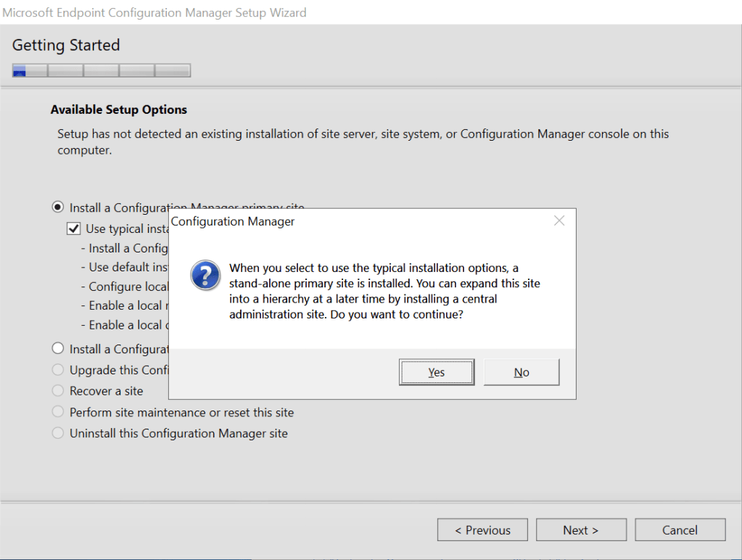Click the blue question mark icon
This screenshot has height=560, width=742.
tap(205, 276)
